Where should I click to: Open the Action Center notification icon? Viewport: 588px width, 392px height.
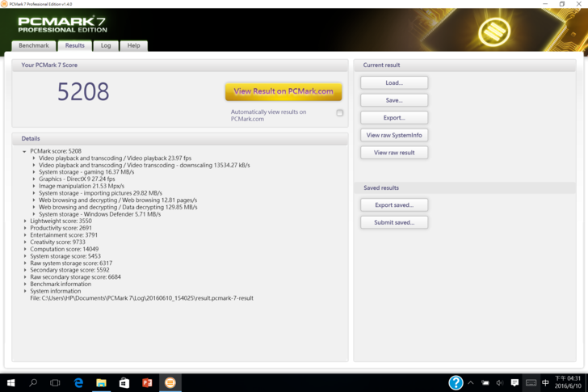514,382
